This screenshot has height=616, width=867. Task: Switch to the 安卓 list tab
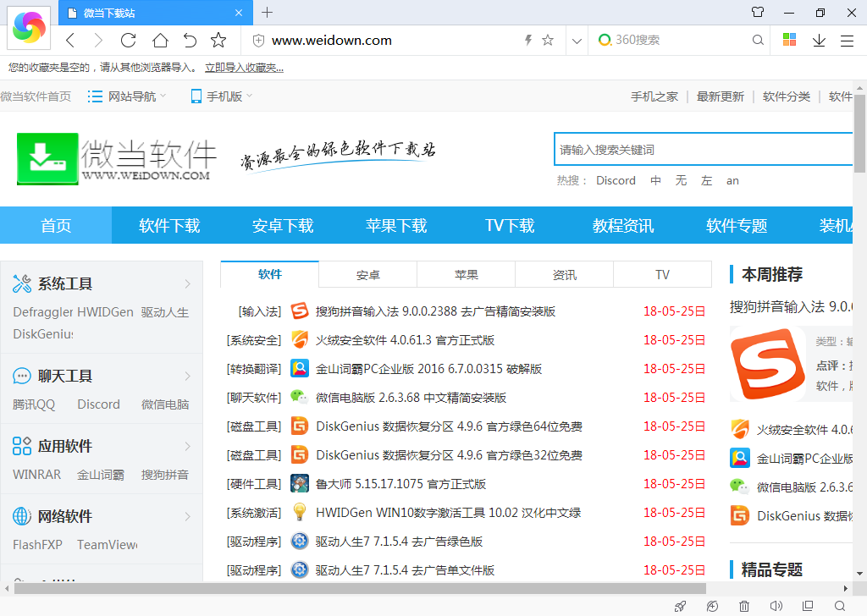pyautogui.click(x=367, y=274)
